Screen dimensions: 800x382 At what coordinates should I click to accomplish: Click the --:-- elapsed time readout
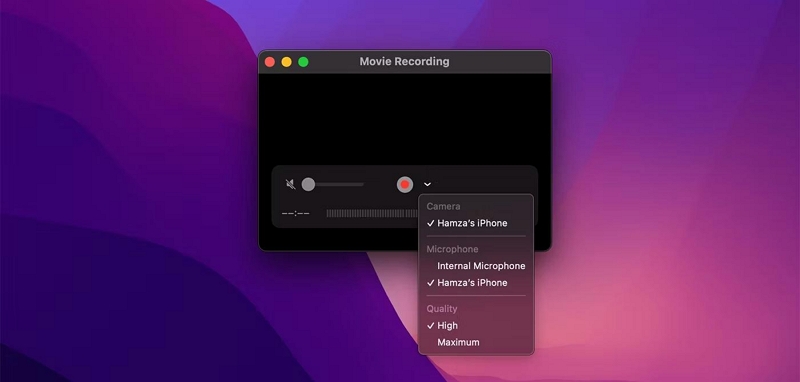(x=295, y=213)
